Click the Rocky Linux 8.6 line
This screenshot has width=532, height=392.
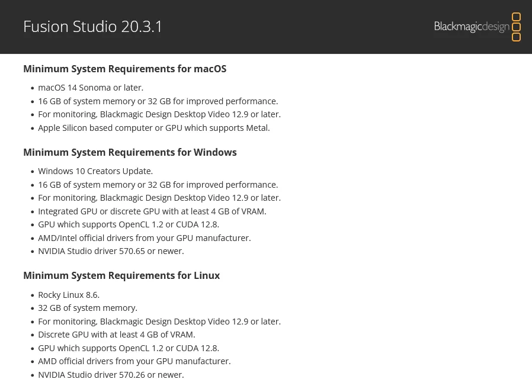[x=69, y=295]
